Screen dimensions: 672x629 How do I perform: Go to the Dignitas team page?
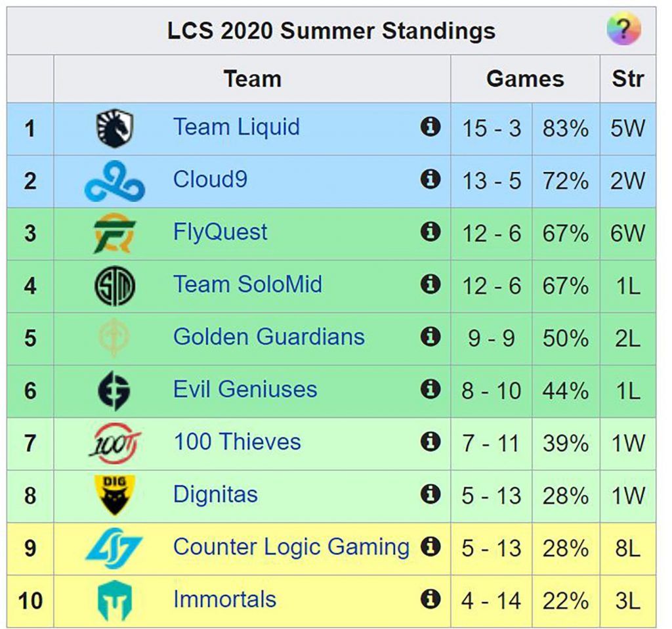(215, 494)
